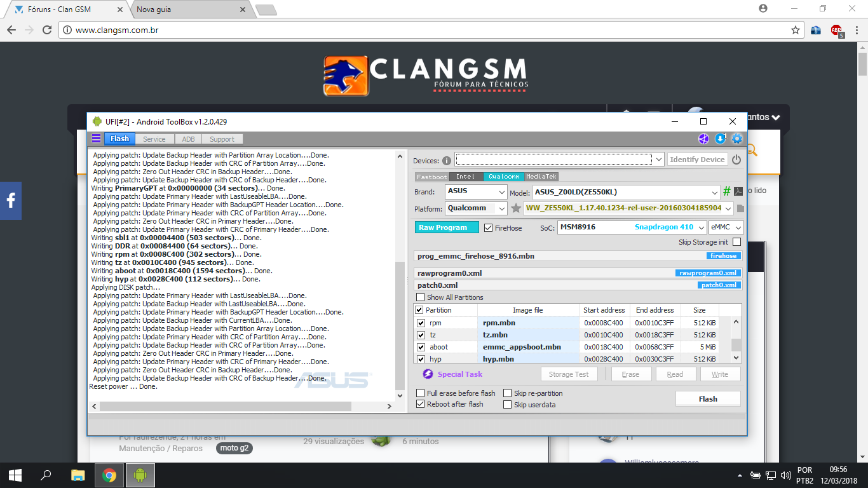Toggle the Partition header select-all checkbox
Viewport: 868px width, 488px height.
[419, 310]
